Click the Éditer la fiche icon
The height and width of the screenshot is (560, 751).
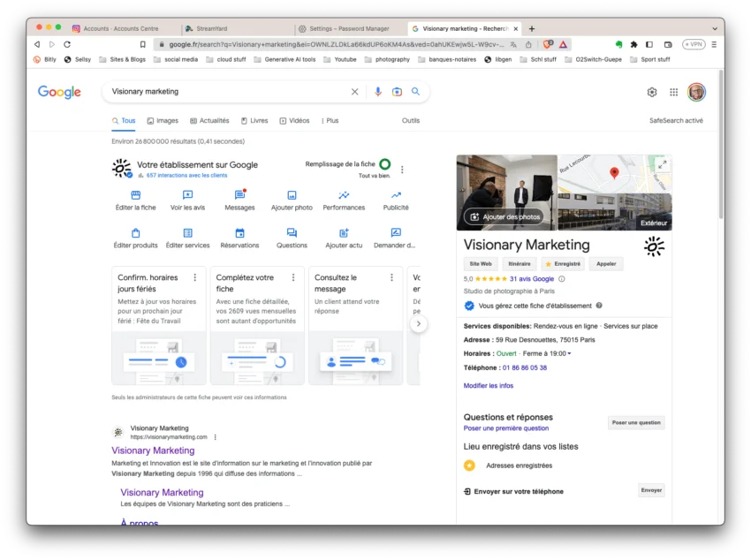coord(135,195)
